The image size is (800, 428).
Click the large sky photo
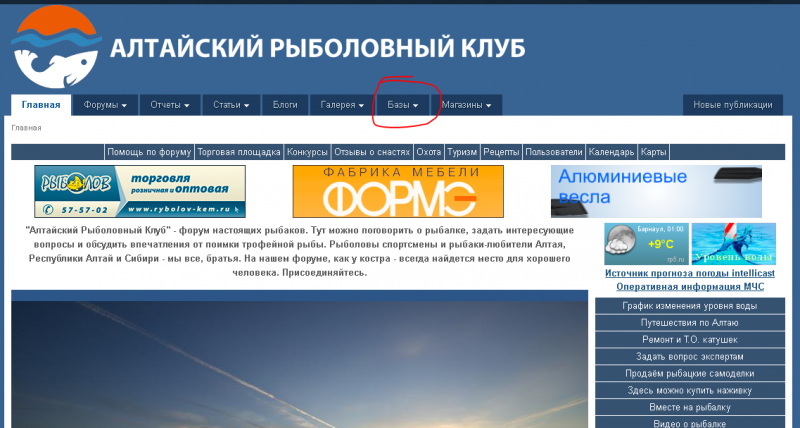(x=299, y=364)
